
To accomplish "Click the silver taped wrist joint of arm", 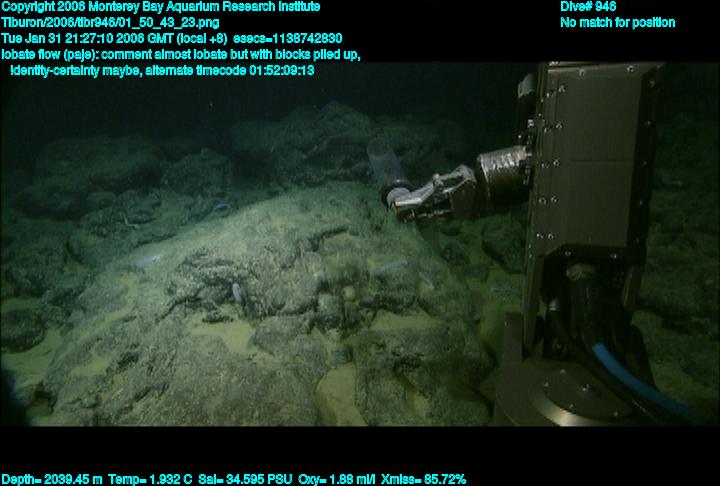I will (503, 170).
